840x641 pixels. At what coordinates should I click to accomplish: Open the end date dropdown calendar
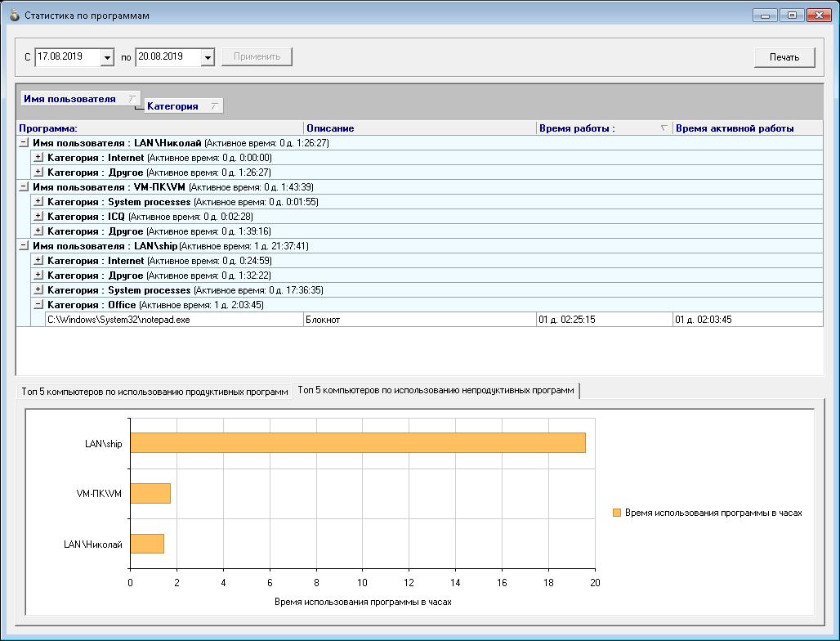[x=207, y=57]
